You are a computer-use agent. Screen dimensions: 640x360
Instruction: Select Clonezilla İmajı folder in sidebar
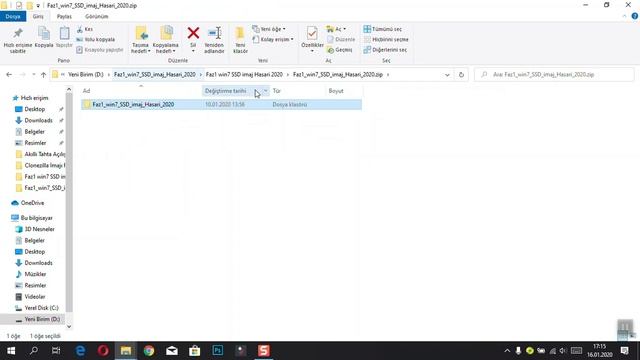tap(41, 165)
